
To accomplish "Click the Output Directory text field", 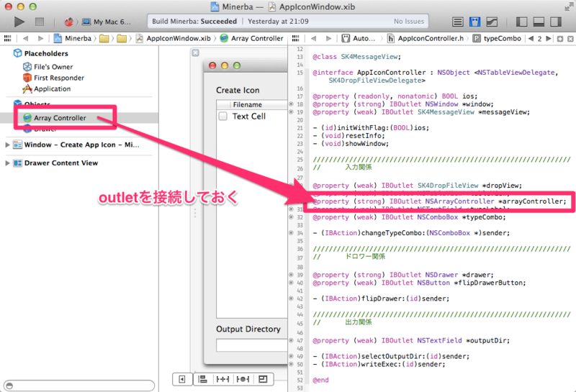I will pos(251,345).
